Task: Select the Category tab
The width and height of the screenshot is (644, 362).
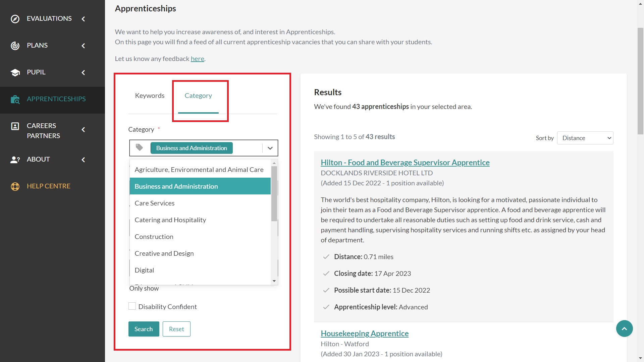Action: (x=198, y=96)
